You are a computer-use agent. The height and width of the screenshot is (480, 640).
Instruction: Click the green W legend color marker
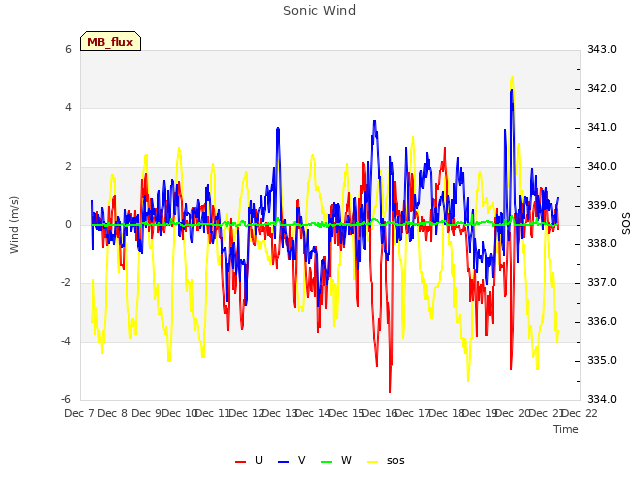(x=327, y=462)
